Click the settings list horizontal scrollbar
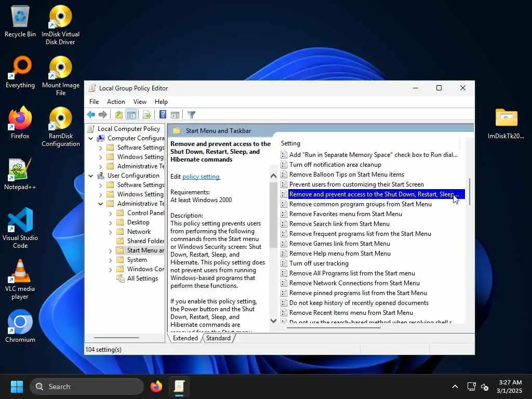 pyautogui.click(x=334, y=328)
